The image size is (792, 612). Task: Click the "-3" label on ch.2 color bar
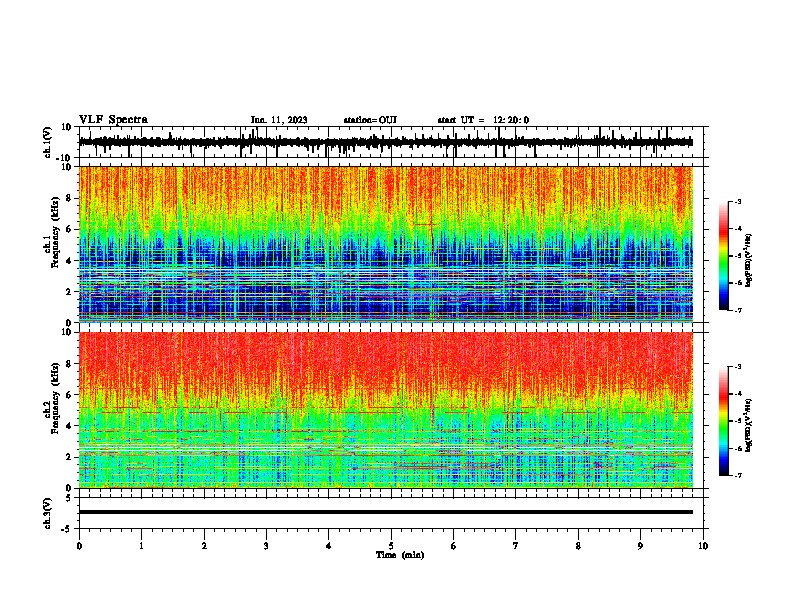tap(737, 367)
